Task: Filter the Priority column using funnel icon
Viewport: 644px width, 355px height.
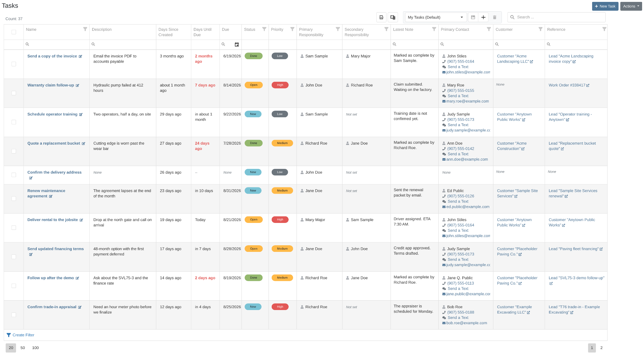Action: tap(292, 29)
